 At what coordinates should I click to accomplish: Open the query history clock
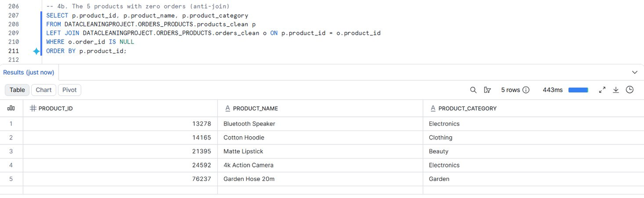coord(630,90)
